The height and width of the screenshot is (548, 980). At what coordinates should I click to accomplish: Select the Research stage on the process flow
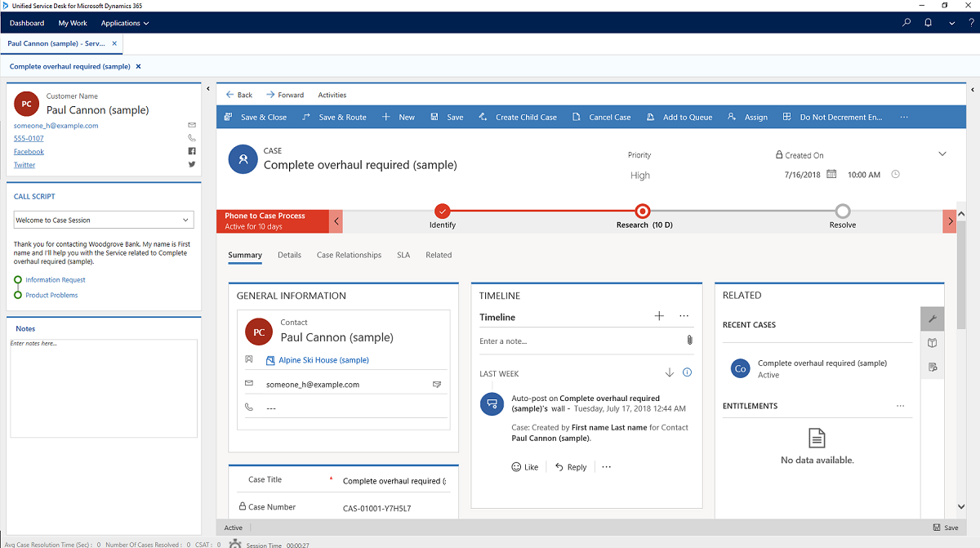click(x=642, y=211)
